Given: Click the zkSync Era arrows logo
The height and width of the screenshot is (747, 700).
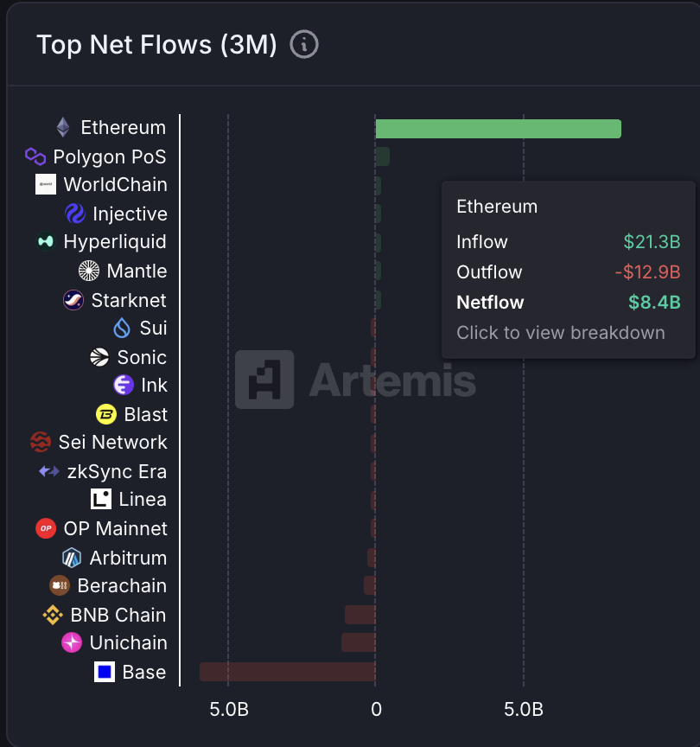Looking at the screenshot, I should coord(49,471).
